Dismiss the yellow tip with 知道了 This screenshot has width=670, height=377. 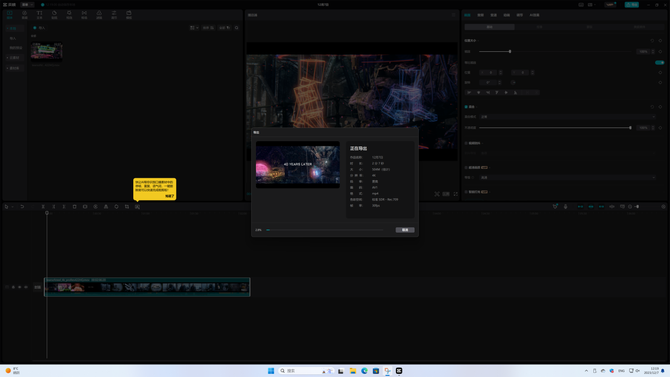170,196
